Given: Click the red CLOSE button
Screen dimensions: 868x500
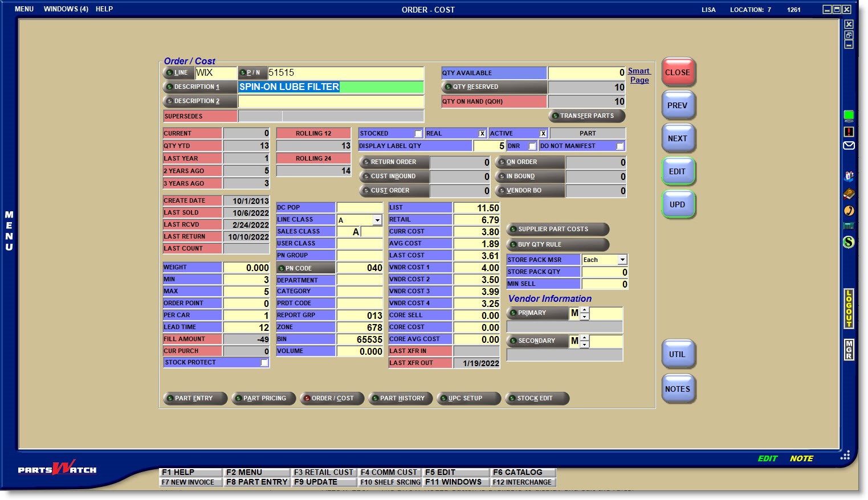Looking at the screenshot, I should [677, 72].
